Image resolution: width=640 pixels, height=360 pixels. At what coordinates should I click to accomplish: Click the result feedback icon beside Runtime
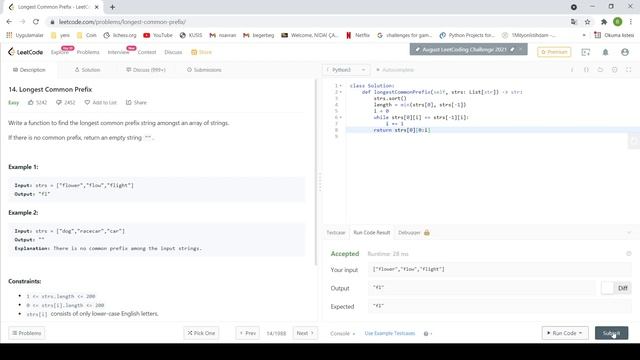(x=629, y=254)
